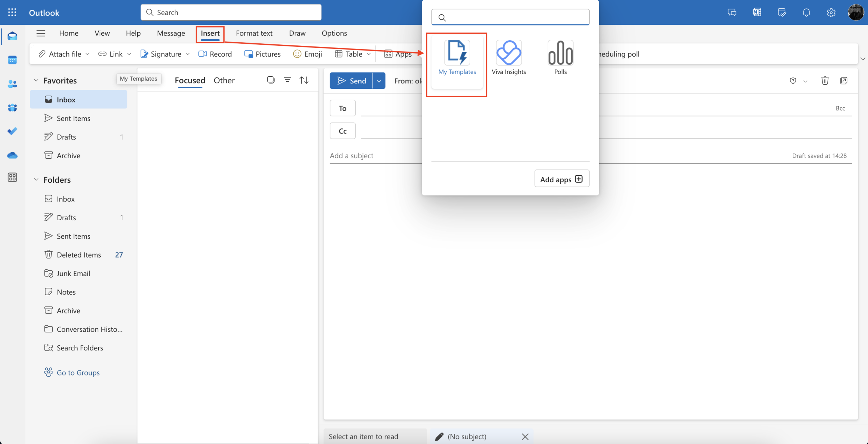The height and width of the screenshot is (444, 868).
Task: Switch to the Other inbox tab
Action: pos(224,80)
